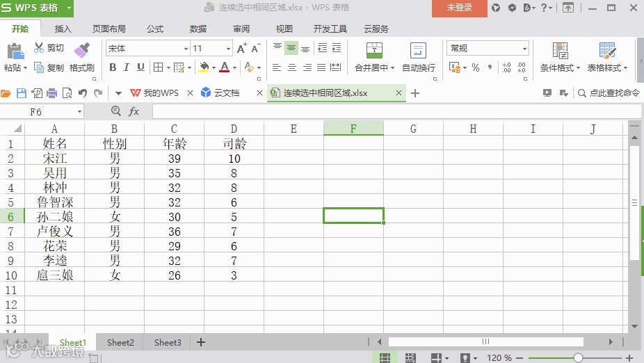Screen dimensions: 644x363
Task: Click distributed alignment icon
Action: 335,67
